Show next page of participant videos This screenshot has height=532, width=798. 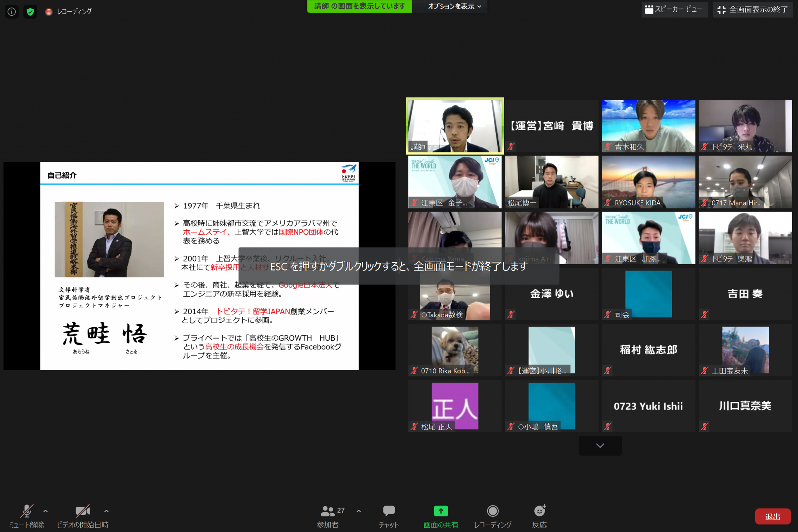(600, 445)
